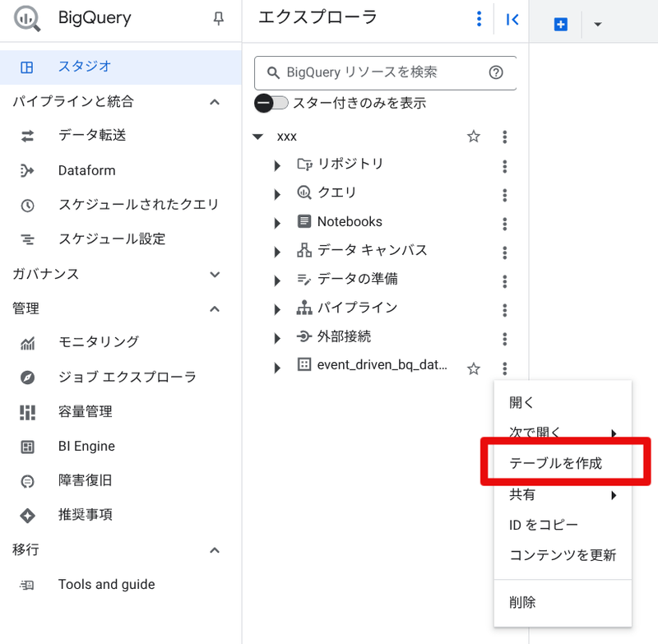Open スケジュールされたクエリ
Image resolution: width=658 pixels, height=644 pixels.
coord(138,205)
